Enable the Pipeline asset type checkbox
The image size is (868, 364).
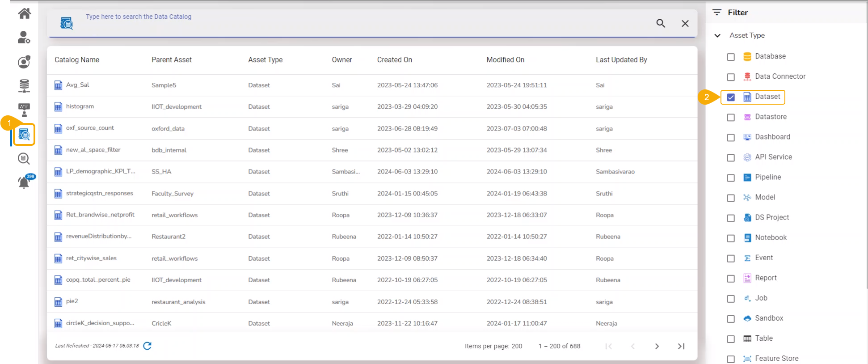pos(731,178)
